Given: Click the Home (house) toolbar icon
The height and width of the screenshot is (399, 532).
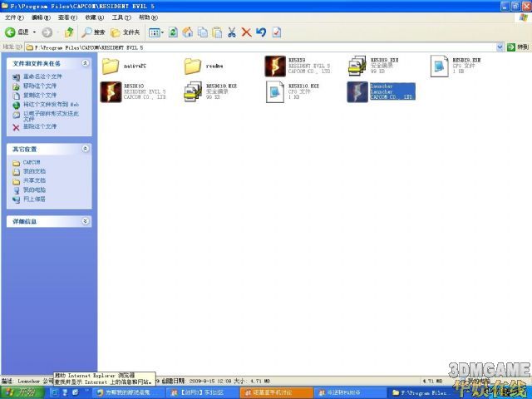Looking at the screenshot, I should click(x=188, y=32).
